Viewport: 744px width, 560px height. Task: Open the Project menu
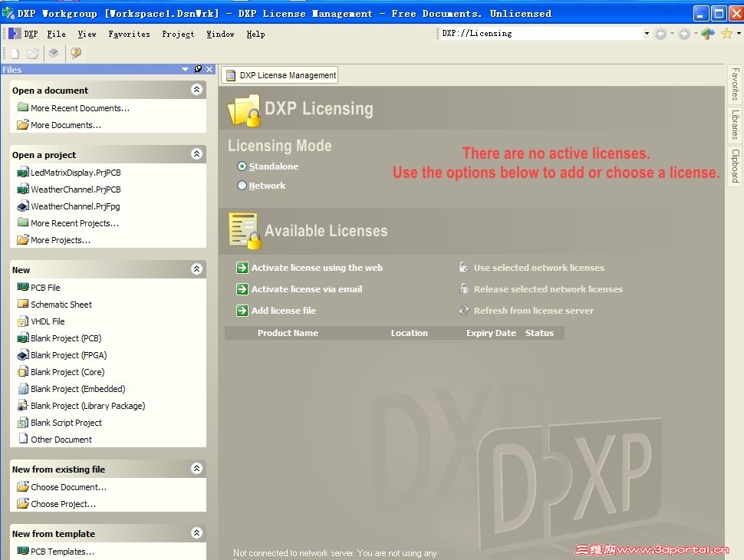click(x=178, y=34)
